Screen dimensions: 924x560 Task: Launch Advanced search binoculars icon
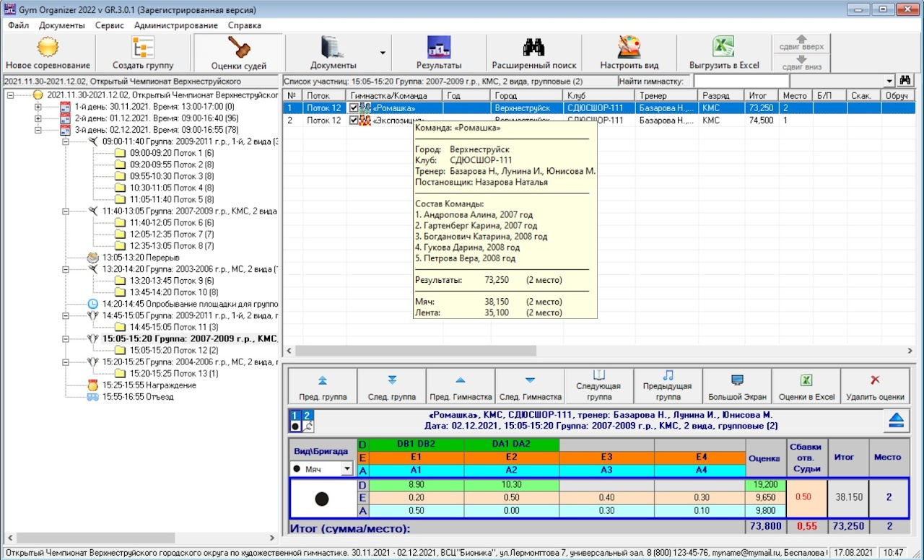tap(533, 48)
